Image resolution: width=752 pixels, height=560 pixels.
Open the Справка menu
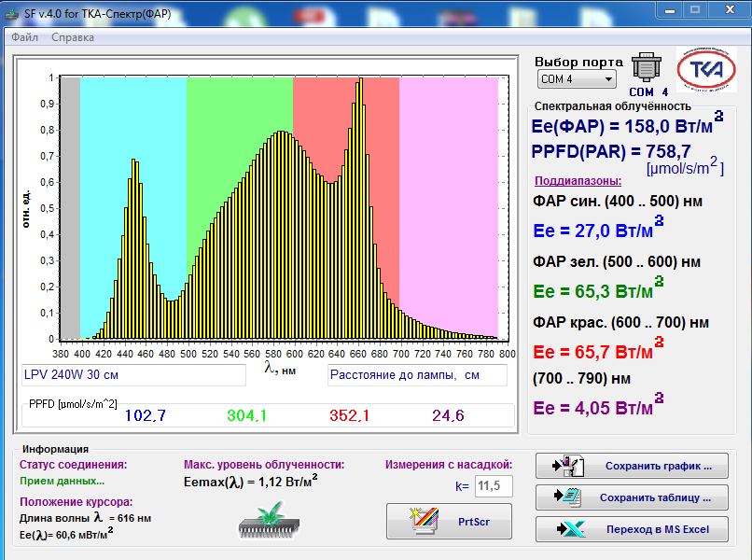[x=73, y=37]
